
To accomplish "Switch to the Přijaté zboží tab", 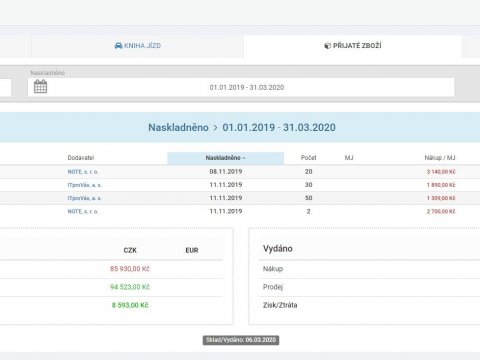I will coord(353,46).
